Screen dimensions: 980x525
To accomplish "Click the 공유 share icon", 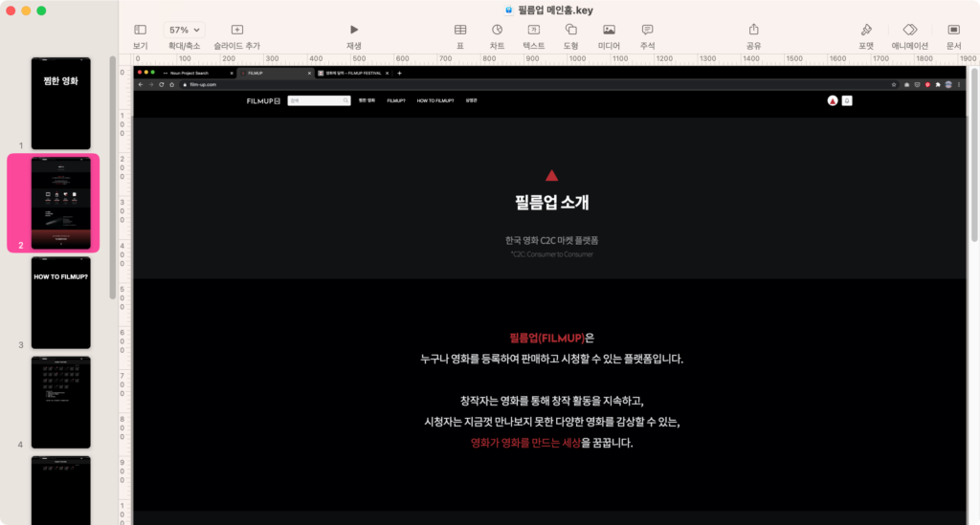I will pyautogui.click(x=754, y=30).
